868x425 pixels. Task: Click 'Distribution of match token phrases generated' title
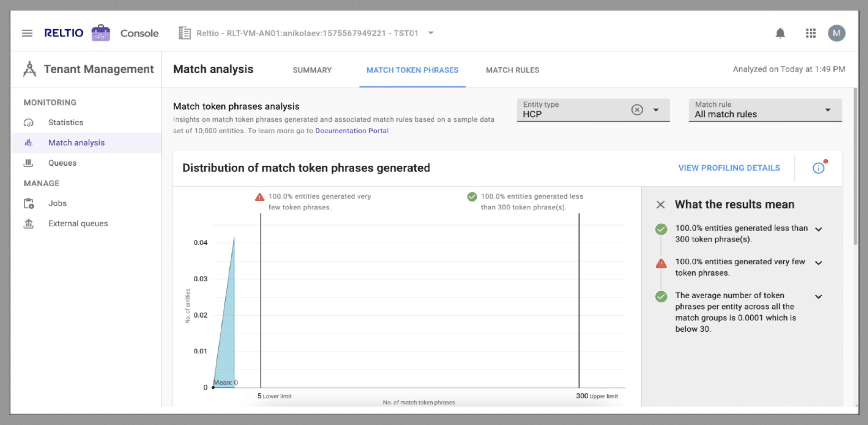pyautogui.click(x=306, y=168)
